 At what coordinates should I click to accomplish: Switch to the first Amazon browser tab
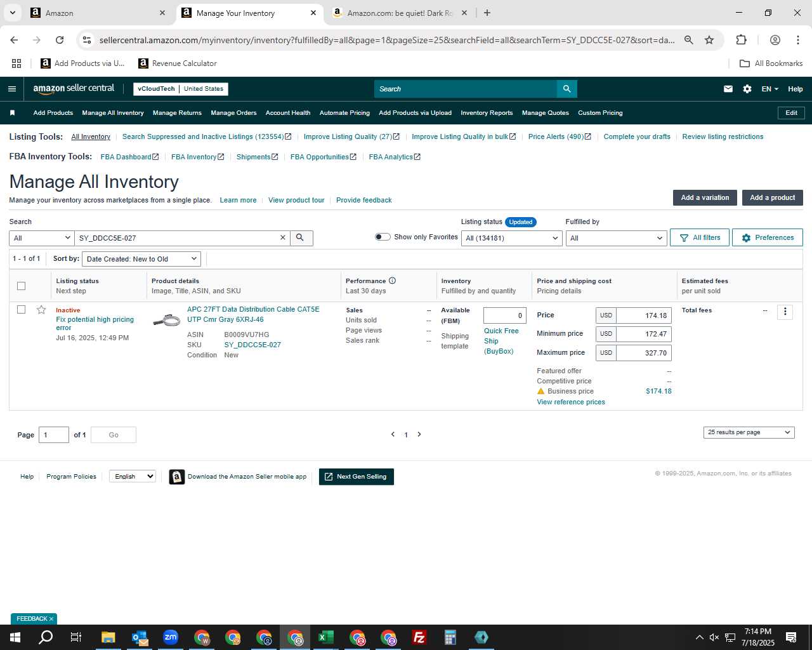tap(98, 13)
